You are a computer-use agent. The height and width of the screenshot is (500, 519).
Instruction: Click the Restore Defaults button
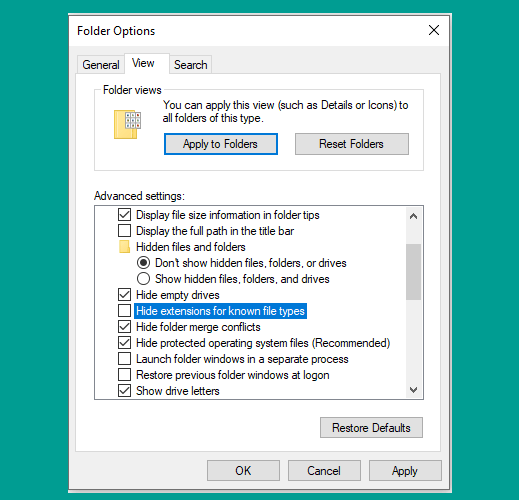[x=371, y=428]
